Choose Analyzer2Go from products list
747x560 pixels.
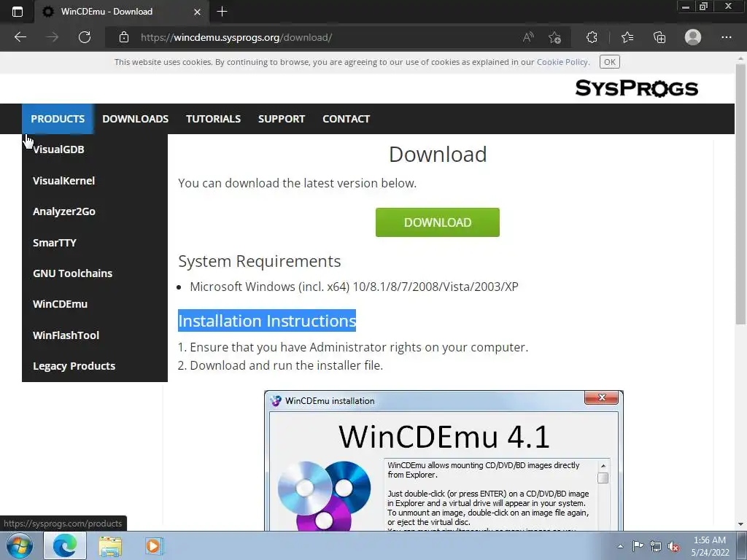point(95,211)
